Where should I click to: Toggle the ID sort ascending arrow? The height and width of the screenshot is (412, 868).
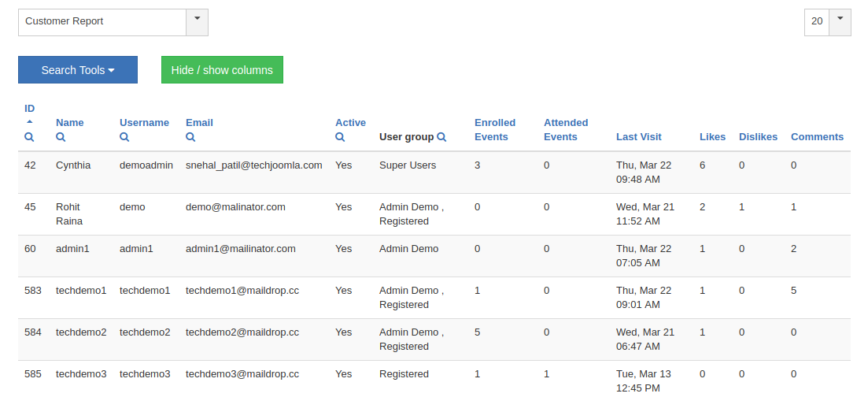tap(29, 122)
